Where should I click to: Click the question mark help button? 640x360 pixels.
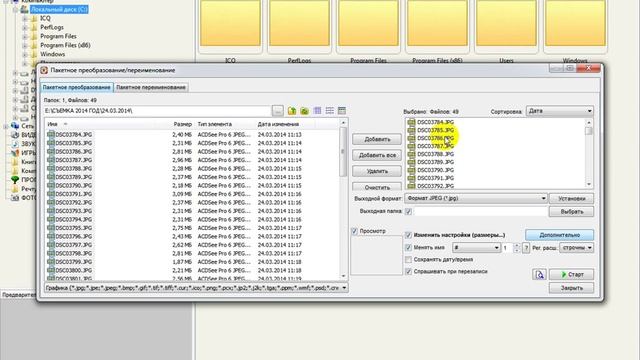[526, 248]
